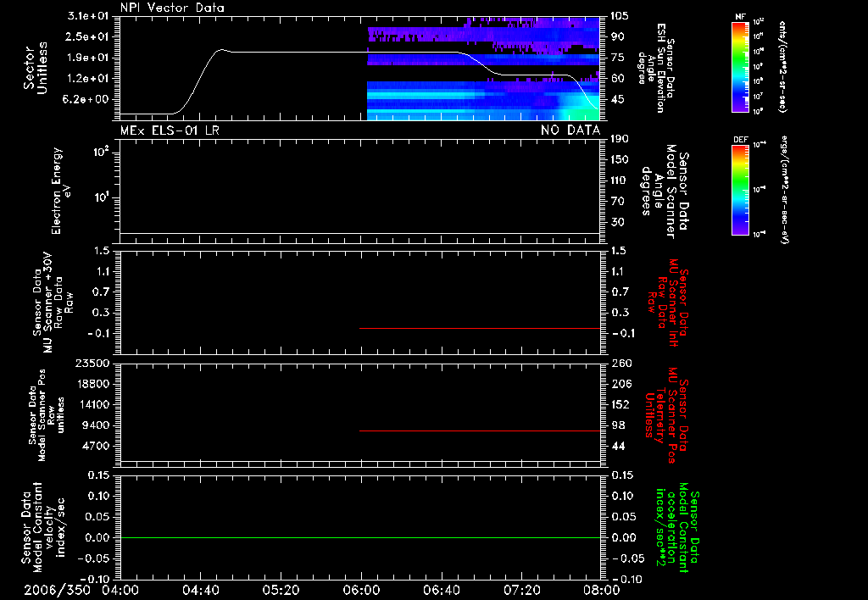Click the '08:00' time tick label
This screenshot has width=868, height=600.
[x=602, y=590]
